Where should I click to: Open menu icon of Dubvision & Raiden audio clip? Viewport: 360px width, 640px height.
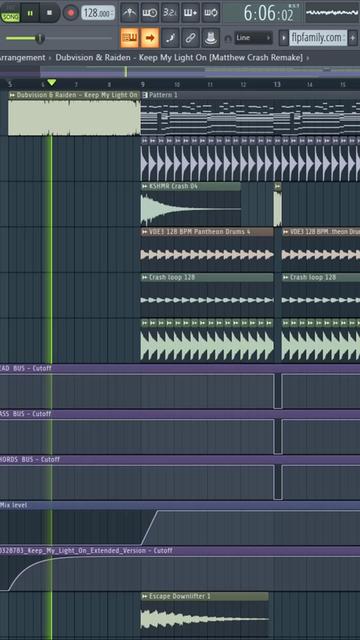pyautogui.click(x=12, y=95)
